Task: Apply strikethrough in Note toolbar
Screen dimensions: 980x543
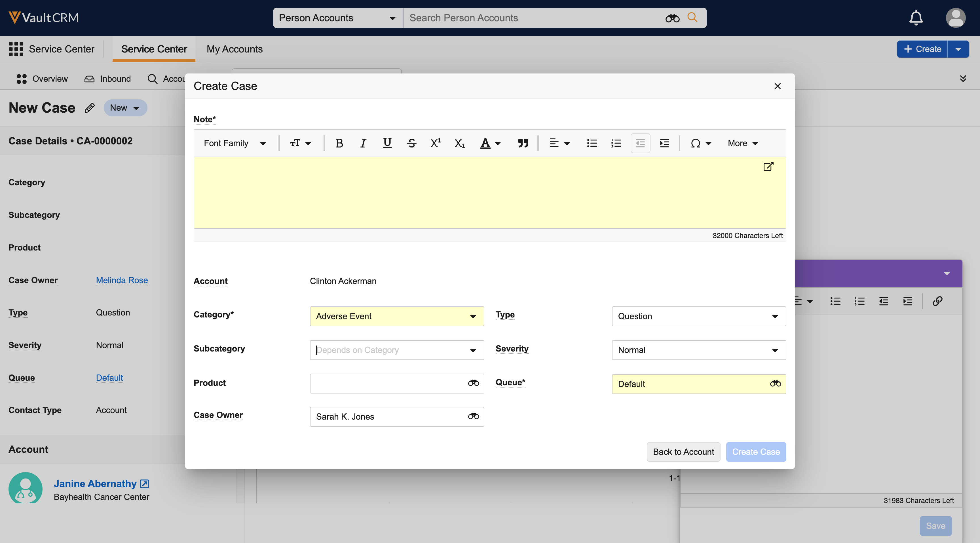Action: point(411,143)
